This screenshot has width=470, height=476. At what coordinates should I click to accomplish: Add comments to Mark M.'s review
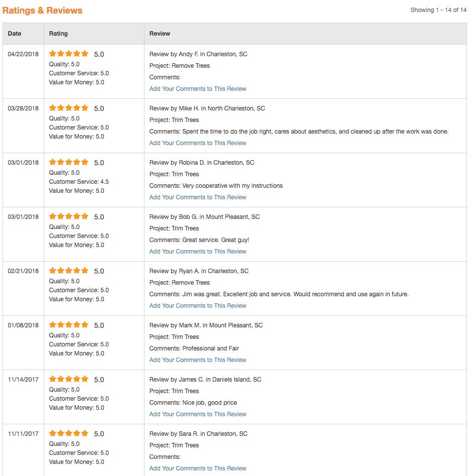coord(198,360)
